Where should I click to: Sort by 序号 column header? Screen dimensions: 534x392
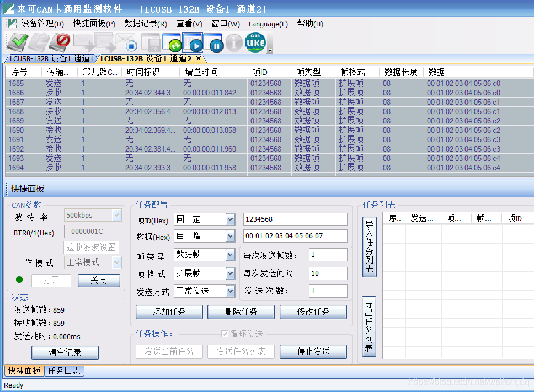[24, 72]
